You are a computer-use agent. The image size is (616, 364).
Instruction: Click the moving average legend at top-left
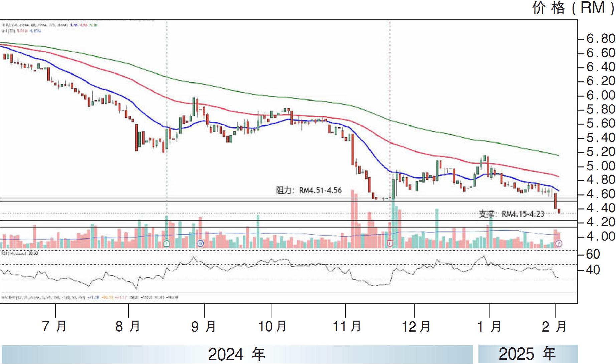tap(49, 25)
